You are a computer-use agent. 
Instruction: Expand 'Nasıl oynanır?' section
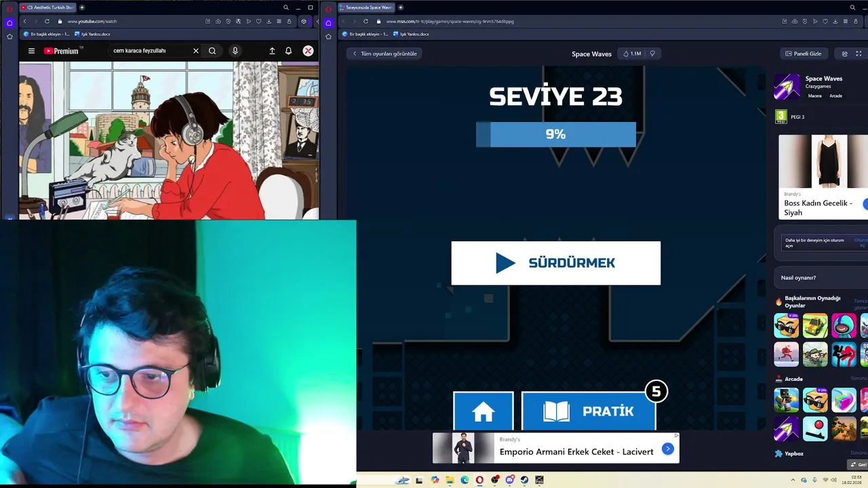tap(821, 277)
